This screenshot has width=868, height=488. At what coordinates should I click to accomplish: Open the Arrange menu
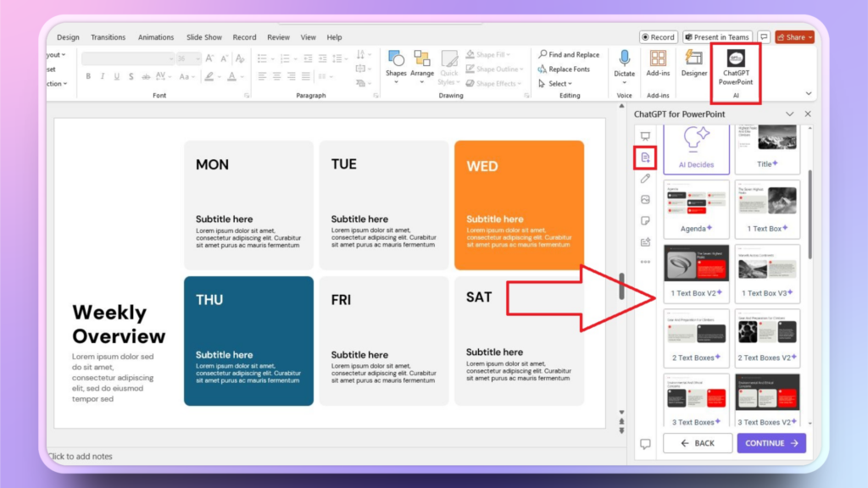(422, 65)
